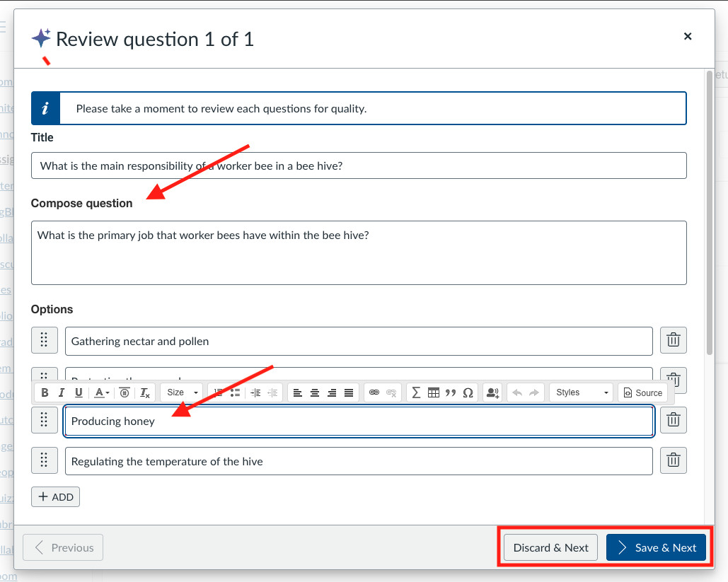728x582 pixels.
Task: Toggle underline formatting in editor toolbar
Action: [79, 392]
